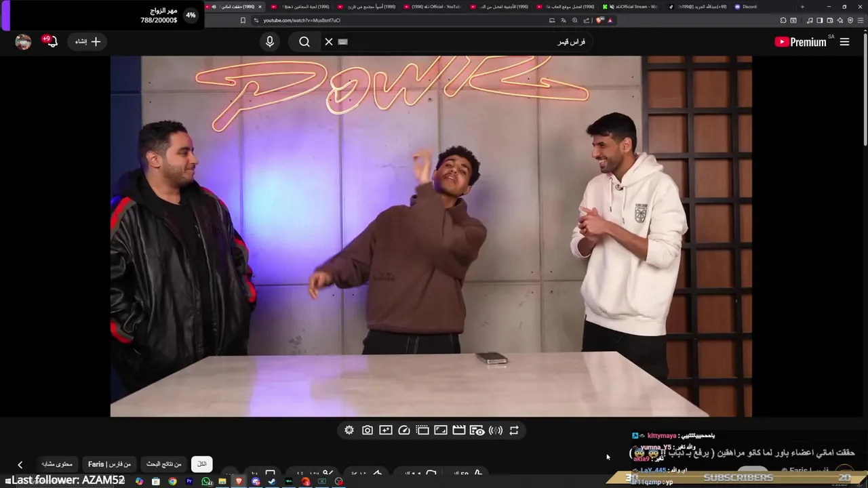
Task: Open the playback speed gauge control
Action: 404,430
